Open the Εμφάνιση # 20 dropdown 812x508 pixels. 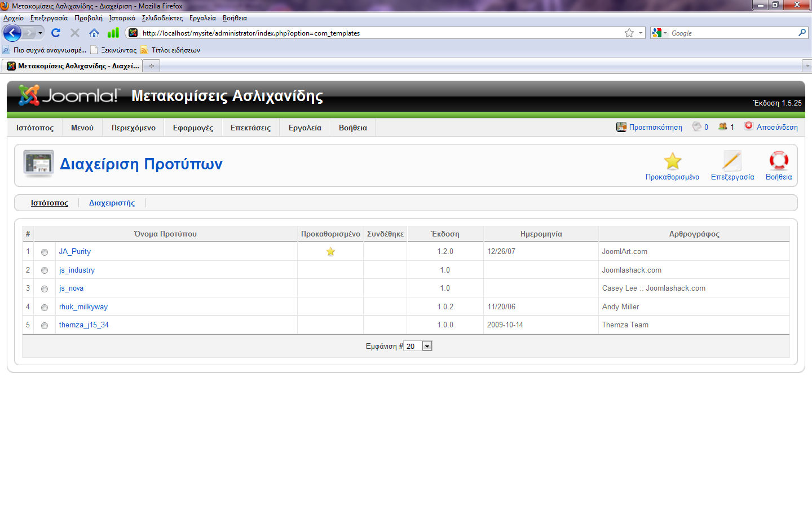tap(418, 346)
